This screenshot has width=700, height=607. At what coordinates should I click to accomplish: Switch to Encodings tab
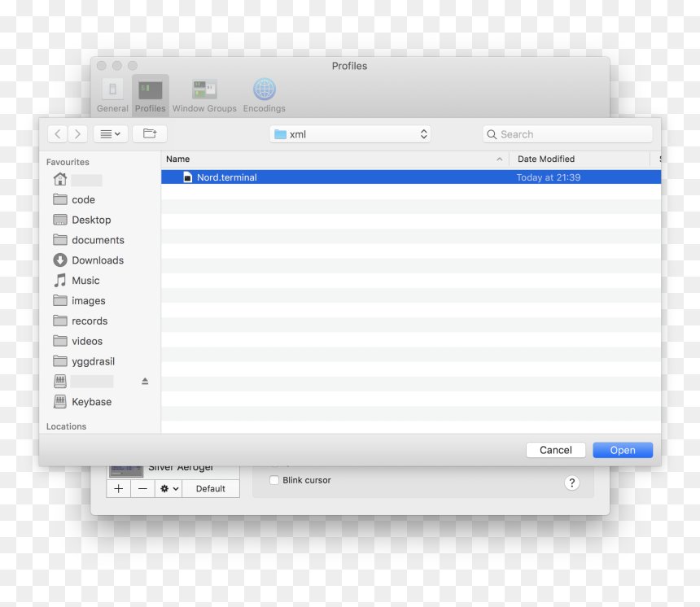(x=265, y=95)
